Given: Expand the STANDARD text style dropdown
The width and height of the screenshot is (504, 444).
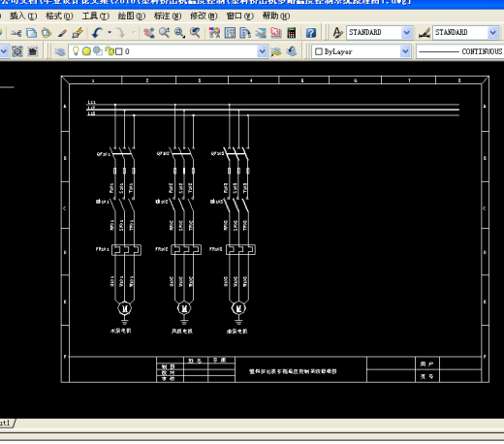Looking at the screenshot, I should (x=406, y=33).
